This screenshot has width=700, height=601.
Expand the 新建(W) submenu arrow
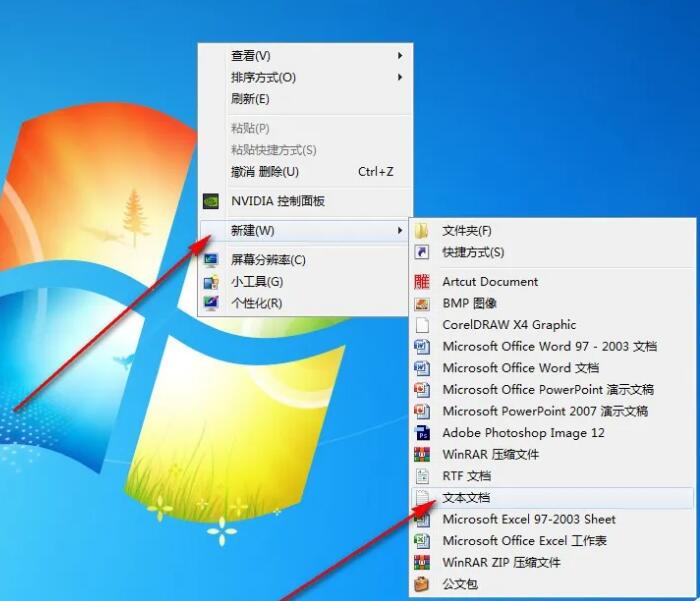coord(401,231)
